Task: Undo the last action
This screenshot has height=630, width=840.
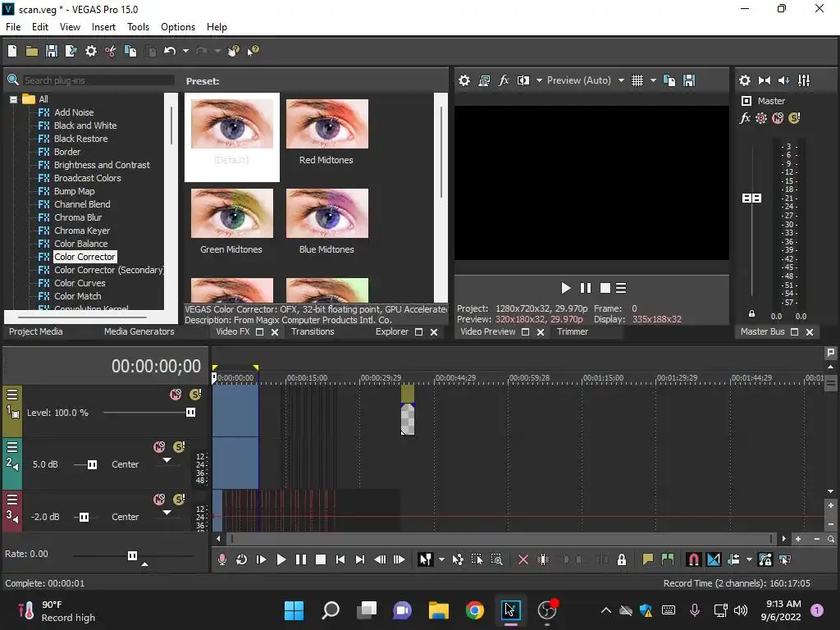Action: click(170, 51)
